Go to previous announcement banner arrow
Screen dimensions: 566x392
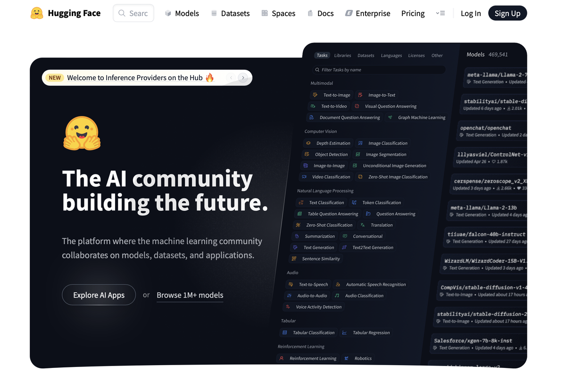coord(231,78)
